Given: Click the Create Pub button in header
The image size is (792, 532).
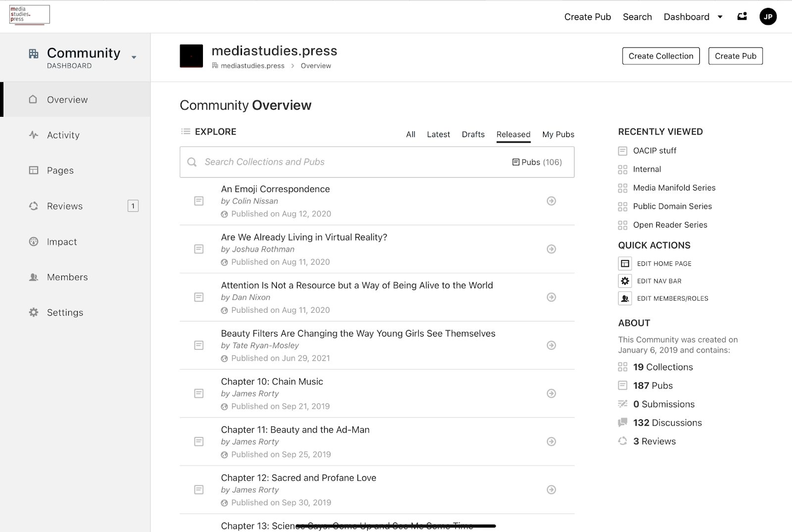Looking at the screenshot, I should pos(736,56).
